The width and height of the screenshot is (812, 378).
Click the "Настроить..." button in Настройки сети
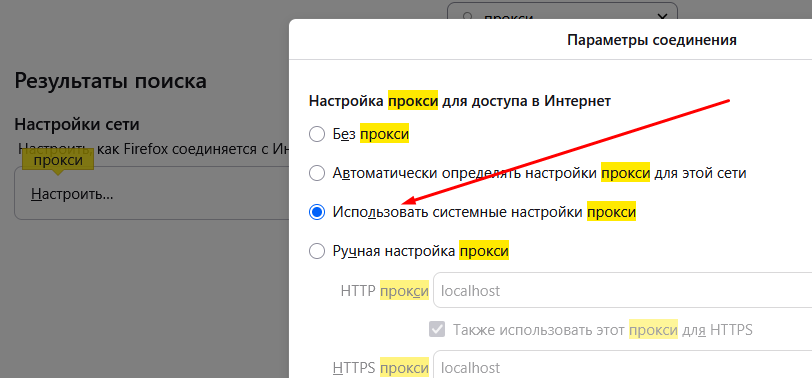72,195
